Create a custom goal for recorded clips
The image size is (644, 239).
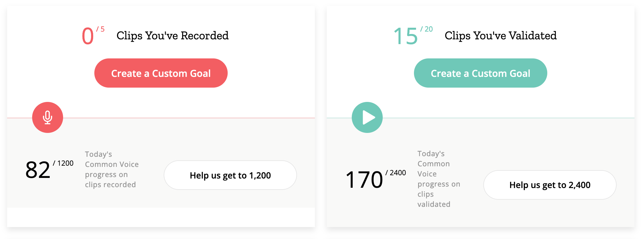click(x=161, y=73)
